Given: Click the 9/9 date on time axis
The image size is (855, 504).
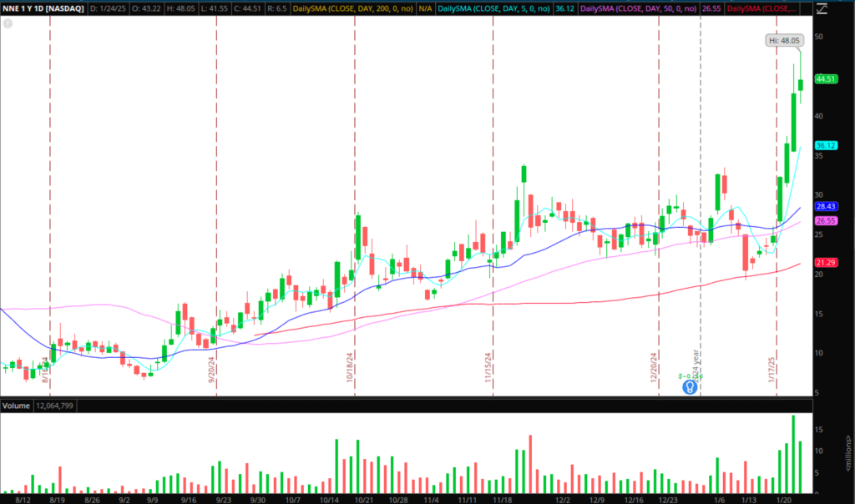Looking at the screenshot, I should (x=152, y=500).
